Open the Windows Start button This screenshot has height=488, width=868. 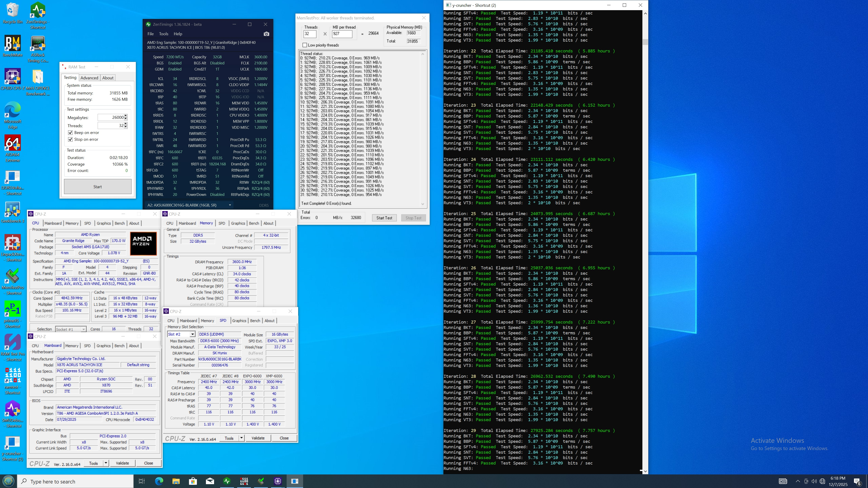tap(8, 481)
